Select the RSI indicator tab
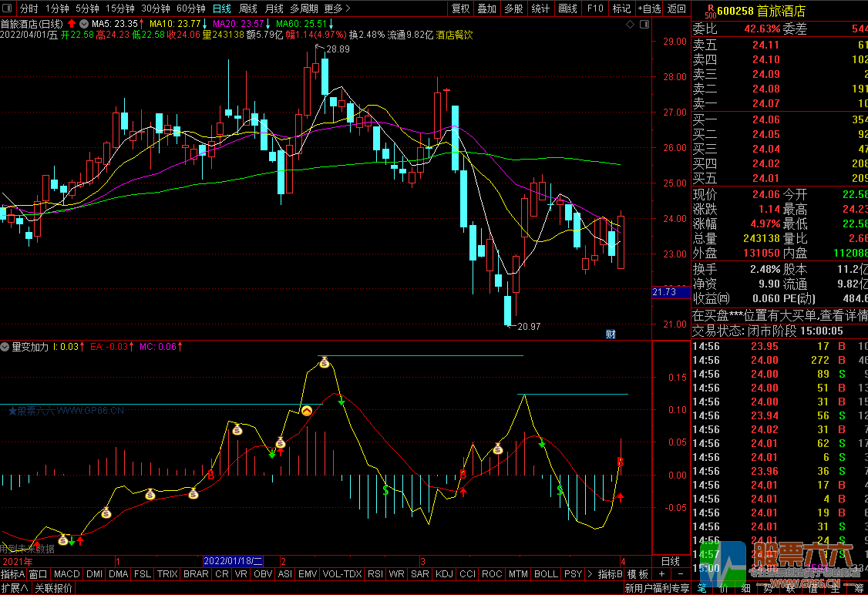This screenshot has width=868, height=595. [375, 574]
